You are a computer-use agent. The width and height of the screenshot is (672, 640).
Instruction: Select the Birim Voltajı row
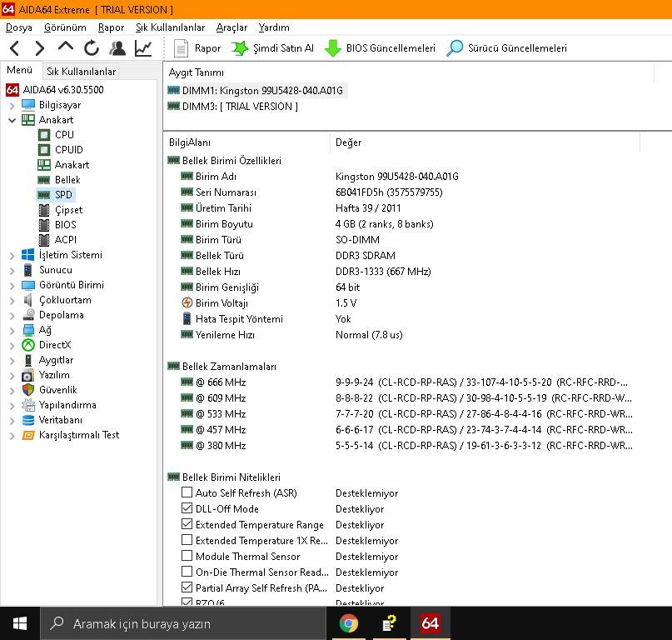point(403,303)
